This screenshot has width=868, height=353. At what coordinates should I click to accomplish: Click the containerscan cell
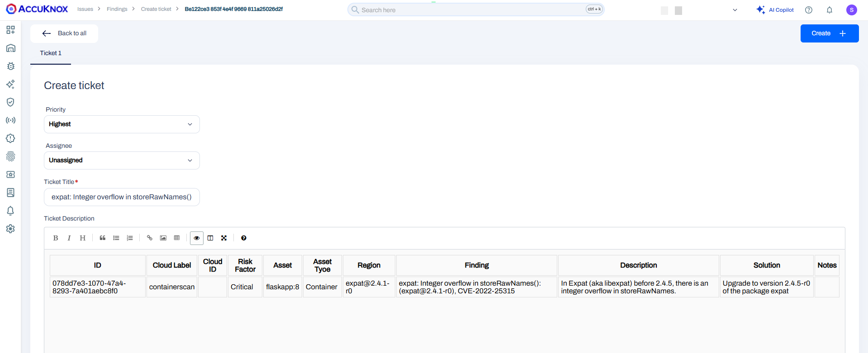point(172,287)
